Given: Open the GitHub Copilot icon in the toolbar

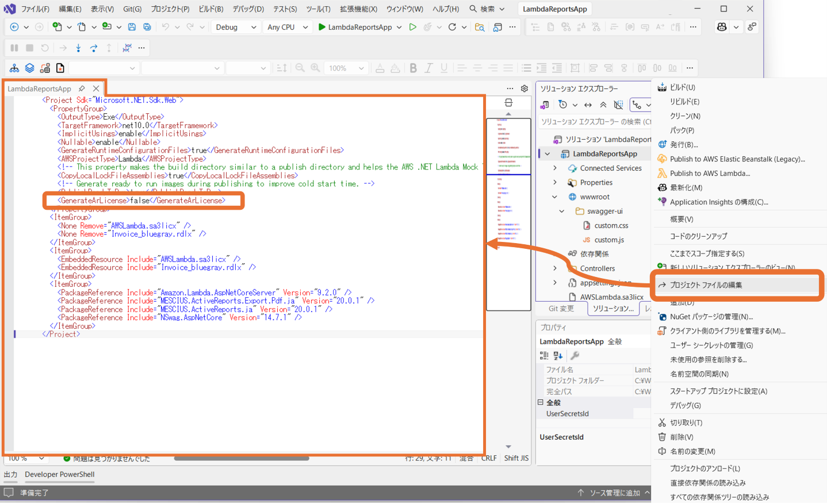Looking at the screenshot, I should (x=722, y=27).
